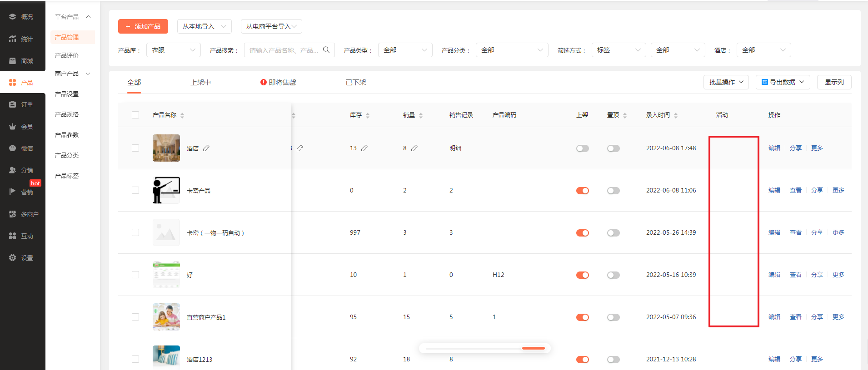
Task: Open the 产品库 衣服 dropdown
Action: pyautogui.click(x=174, y=50)
